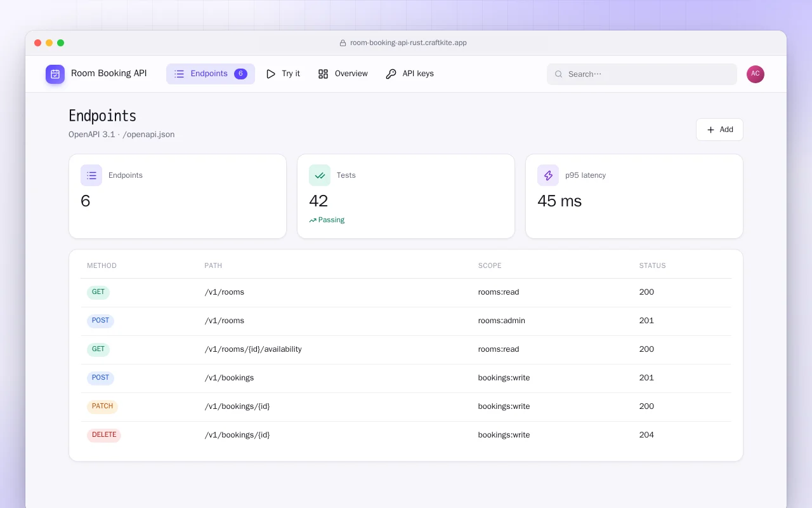Select the GET badge for /v1/rooms
Screen dimensions: 812x508
pyautogui.click(x=98, y=293)
